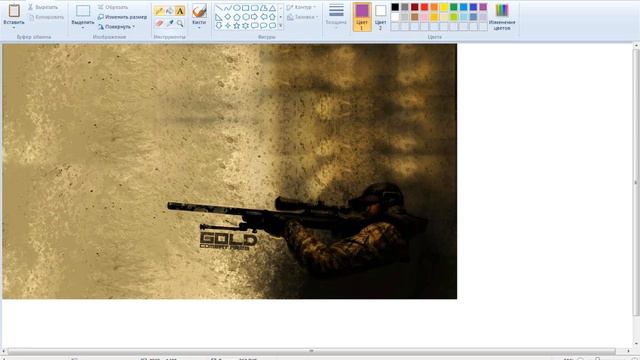Choose the red color swatch
The image size is (640, 360).
pos(424,7)
